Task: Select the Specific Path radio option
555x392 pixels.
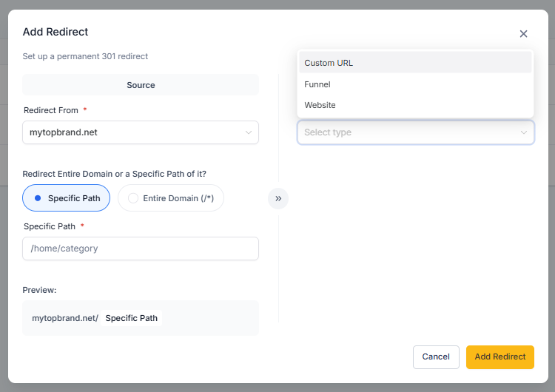Action: click(x=67, y=198)
